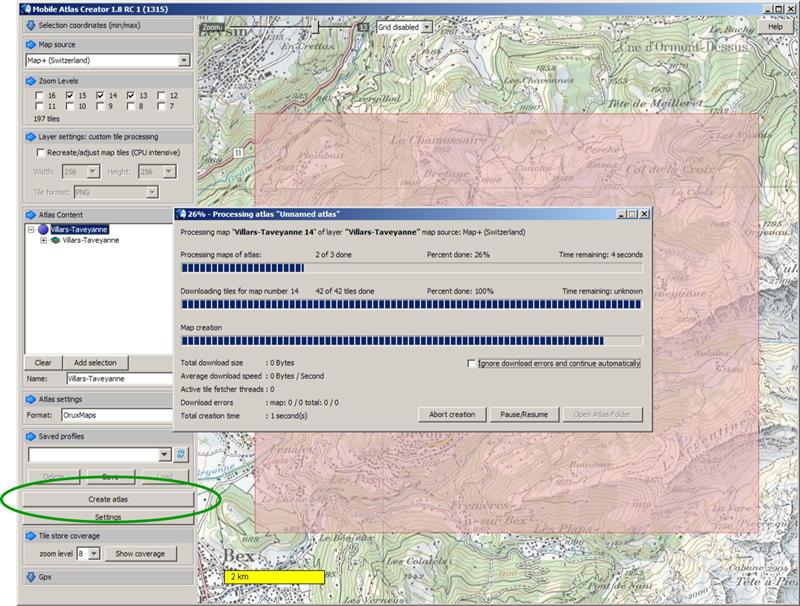Click the arrow icon next to Gpx

coord(29,577)
